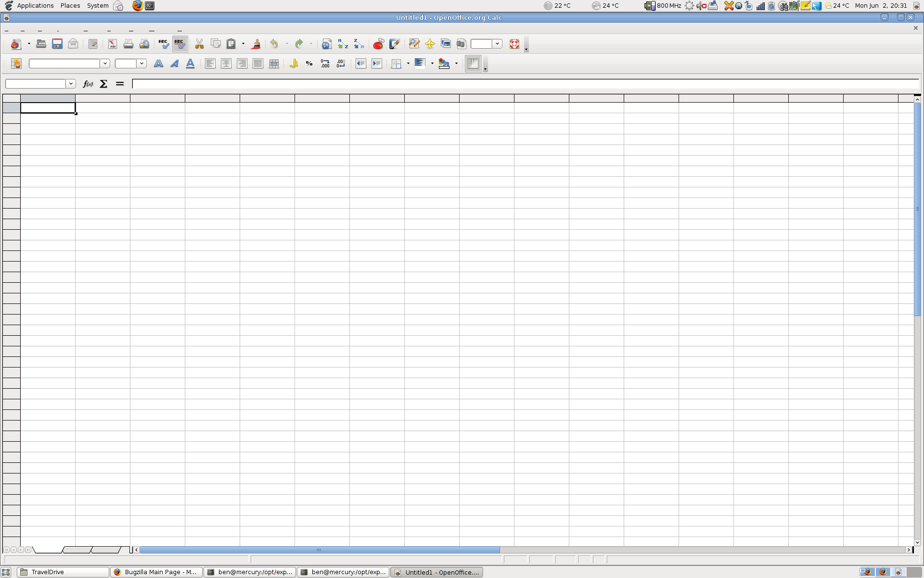The width and height of the screenshot is (924, 578).
Task: Click the Export as PDF icon
Action: (x=112, y=44)
